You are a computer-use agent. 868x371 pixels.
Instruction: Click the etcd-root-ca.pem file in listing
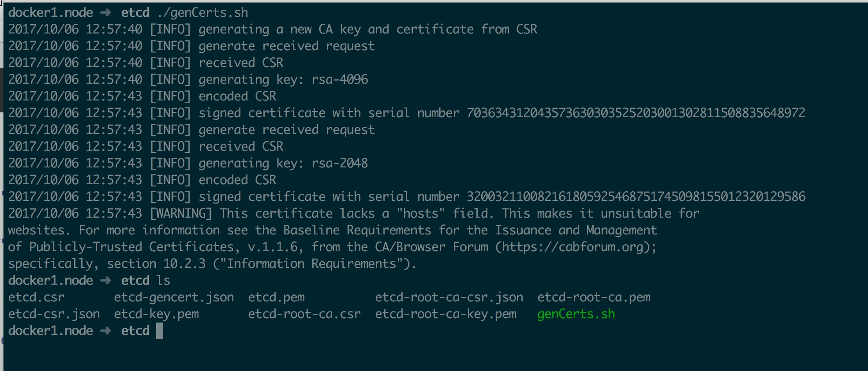(x=594, y=297)
